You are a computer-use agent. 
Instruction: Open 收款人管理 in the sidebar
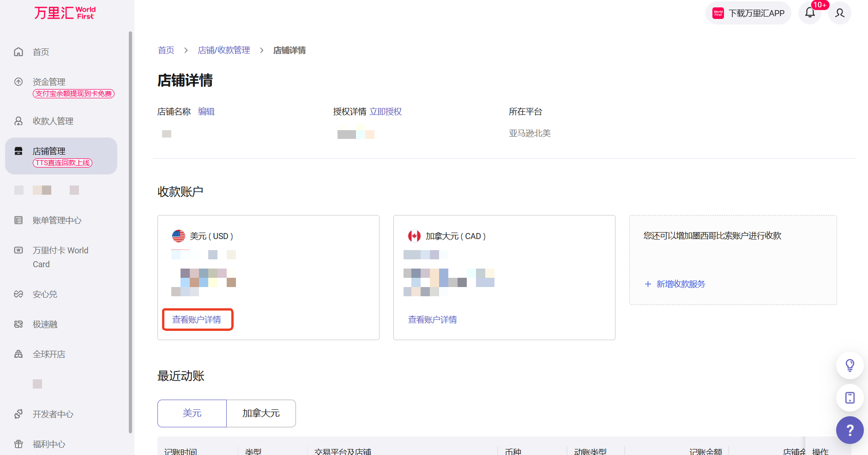point(53,121)
